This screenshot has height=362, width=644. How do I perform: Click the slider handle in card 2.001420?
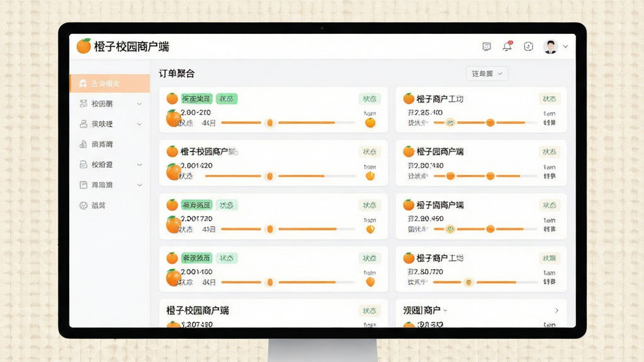click(x=270, y=176)
